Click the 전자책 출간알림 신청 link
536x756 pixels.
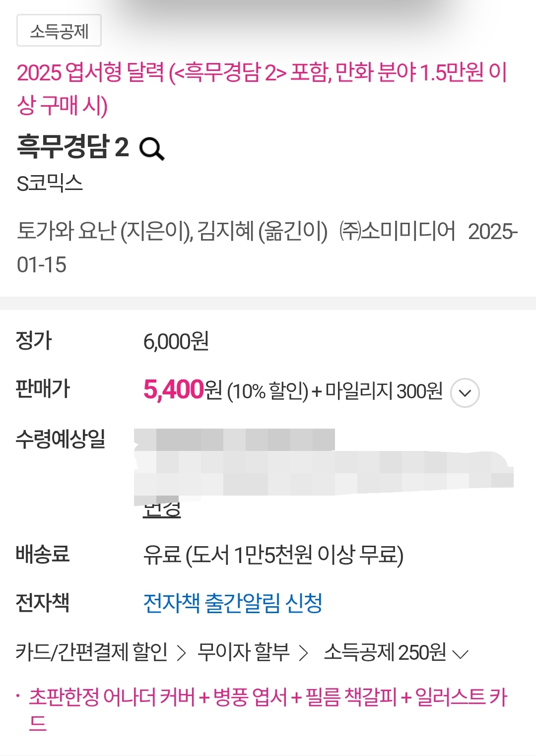pyautogui.click(x=233, y=603)
